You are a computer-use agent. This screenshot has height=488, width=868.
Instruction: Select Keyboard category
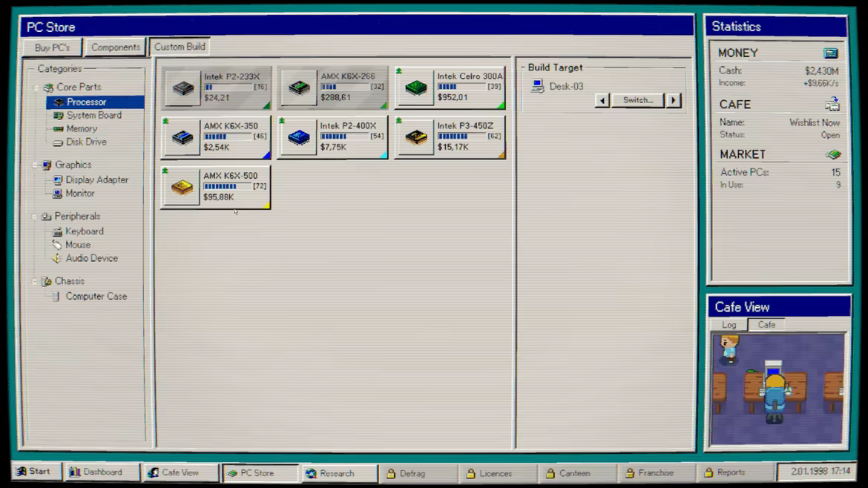click(84, 231)
